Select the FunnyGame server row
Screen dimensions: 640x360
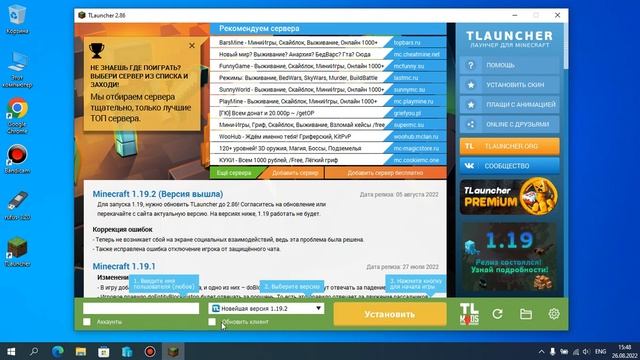298,66
